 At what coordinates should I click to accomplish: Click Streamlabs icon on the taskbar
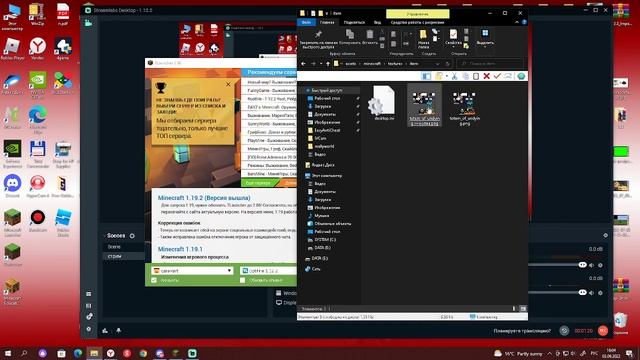click(192, 353)
